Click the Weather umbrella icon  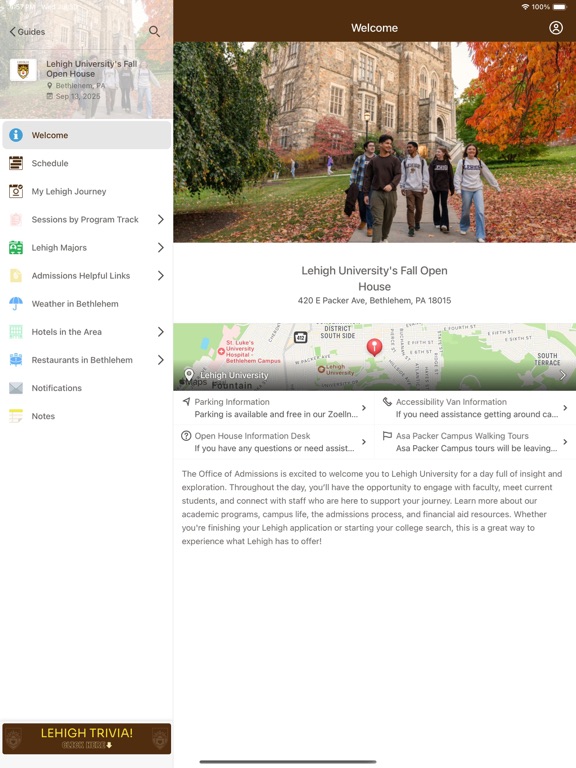tap(16, 304)
